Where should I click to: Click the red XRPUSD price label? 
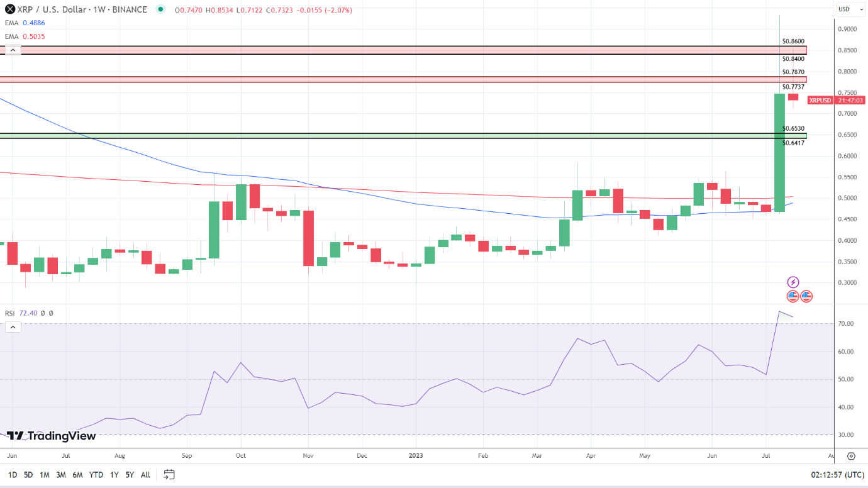click(820, 100)
